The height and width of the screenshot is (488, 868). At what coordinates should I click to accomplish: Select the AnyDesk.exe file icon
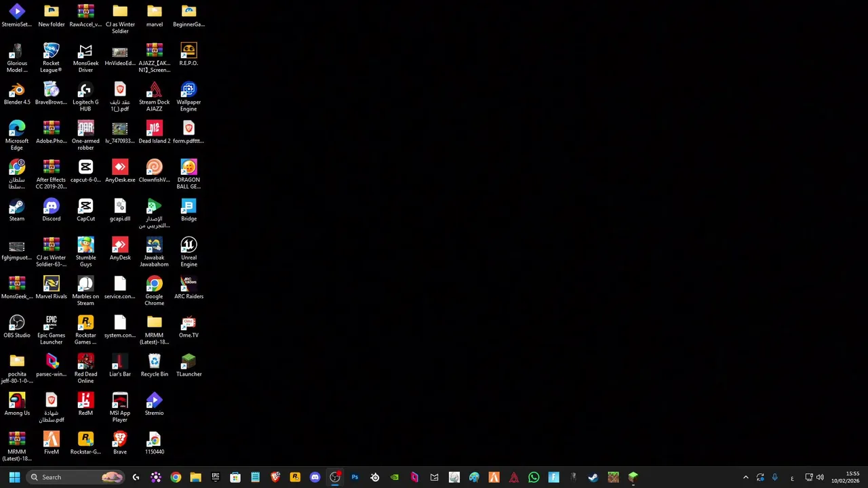120,171
